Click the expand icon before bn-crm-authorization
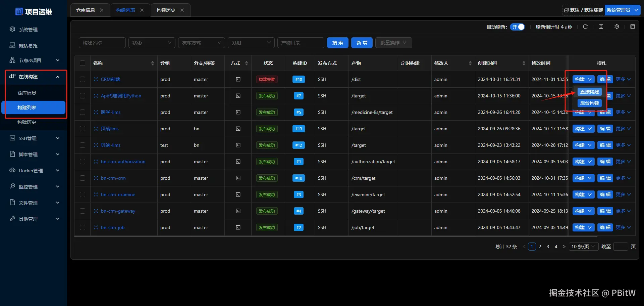 (x=96, y=162)
